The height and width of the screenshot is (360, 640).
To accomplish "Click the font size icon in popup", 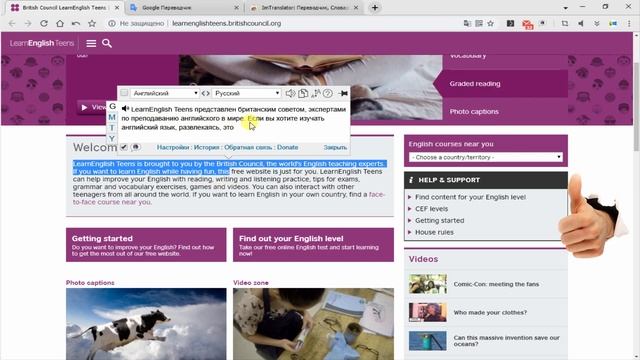I will 316,93.
